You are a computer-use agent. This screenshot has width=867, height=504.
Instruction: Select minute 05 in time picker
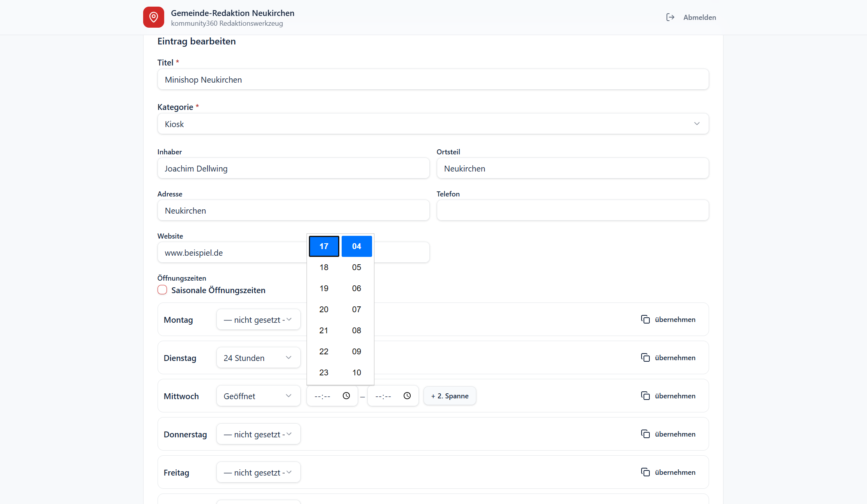[x=356, y=267]
